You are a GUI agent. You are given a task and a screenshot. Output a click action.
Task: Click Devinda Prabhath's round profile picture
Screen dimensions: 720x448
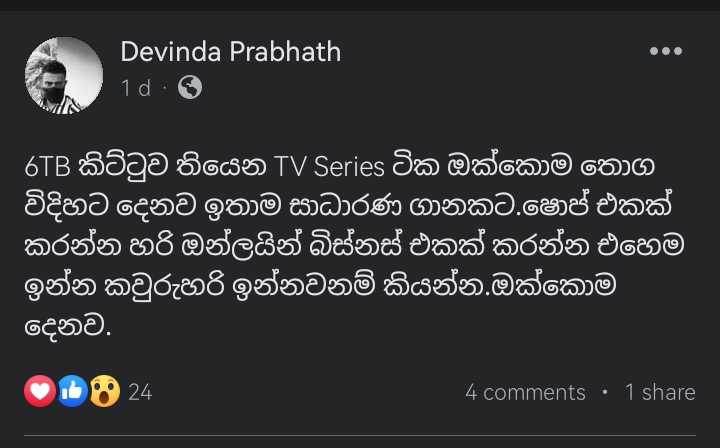click(x=64, y=76)
